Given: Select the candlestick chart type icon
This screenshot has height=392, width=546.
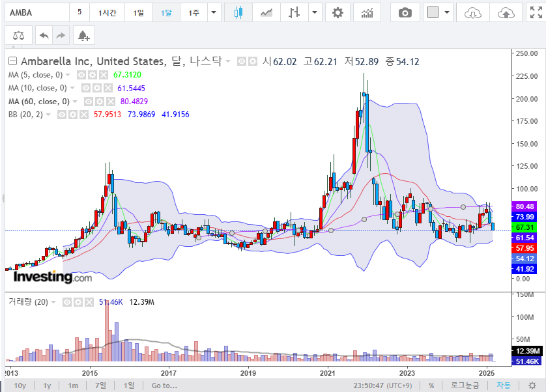Looking at the screenshot, I should pos(238,12).
